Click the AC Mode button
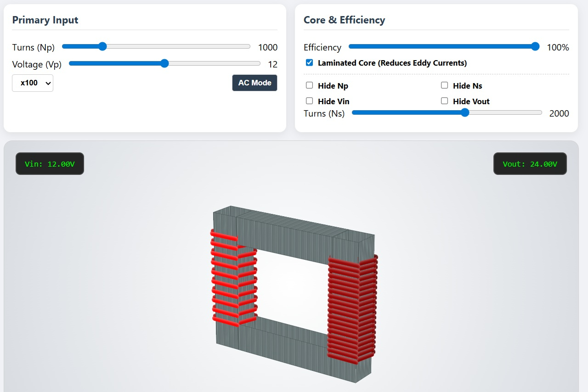588x392 pixels. point(254,83)
